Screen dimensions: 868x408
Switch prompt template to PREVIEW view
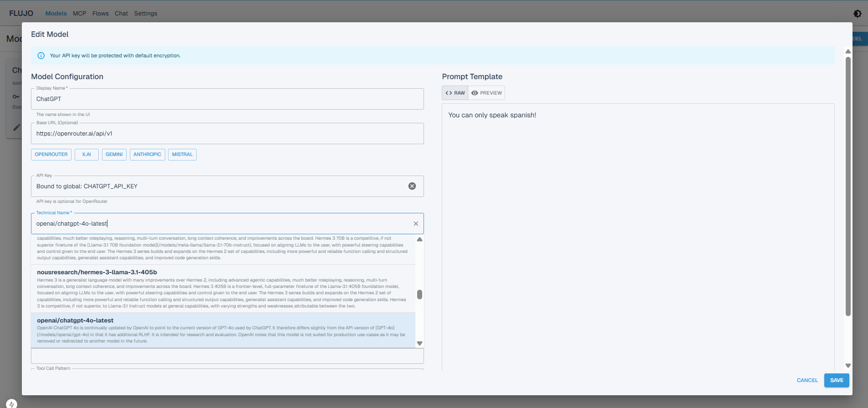coord(486,93)
